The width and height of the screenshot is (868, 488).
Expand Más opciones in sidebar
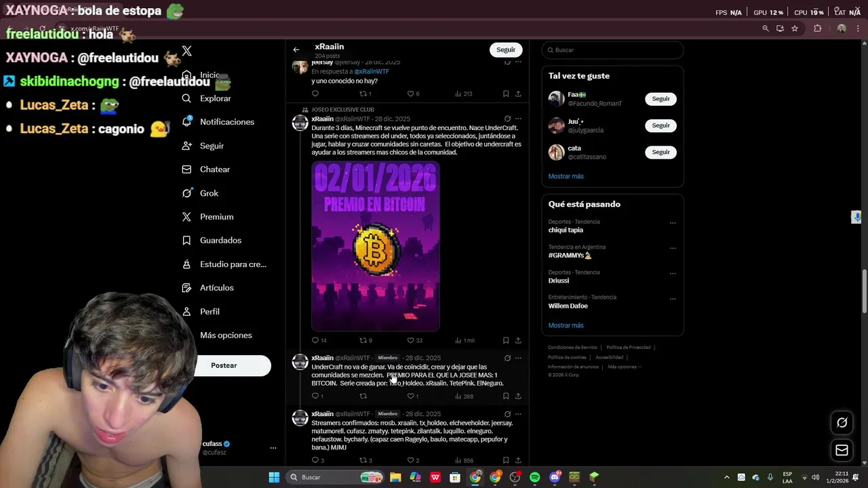click(226, 335)
